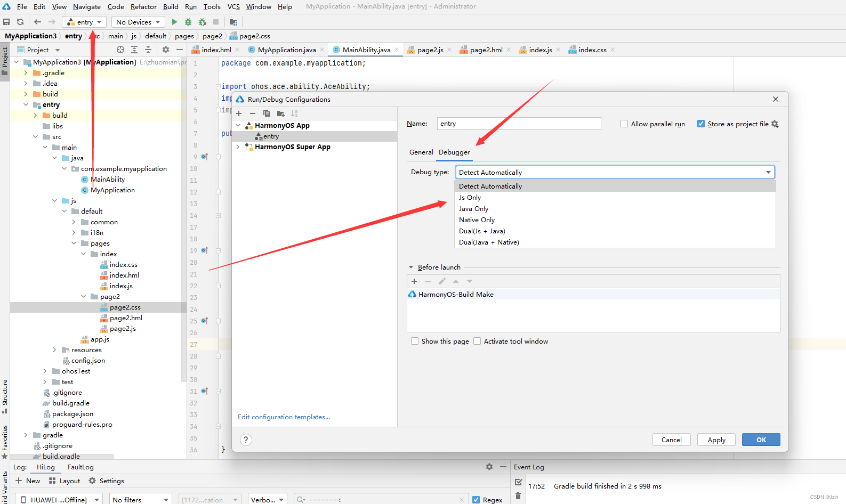Choose Dual(Java + Native) debug type
The image size is (846, 504).
615,242
